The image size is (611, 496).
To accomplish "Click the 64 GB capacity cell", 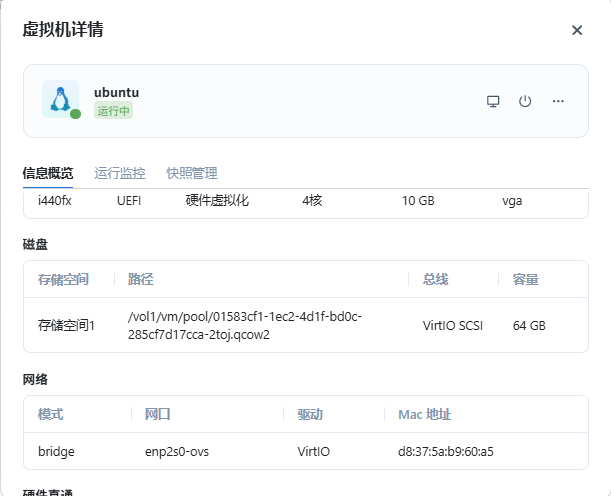I will [x=529, y=325].
